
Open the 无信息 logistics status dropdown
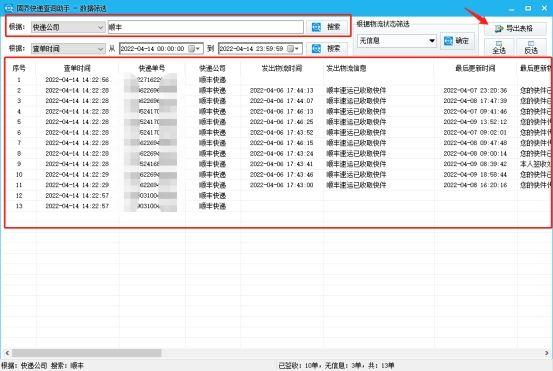tap(397, 41)
